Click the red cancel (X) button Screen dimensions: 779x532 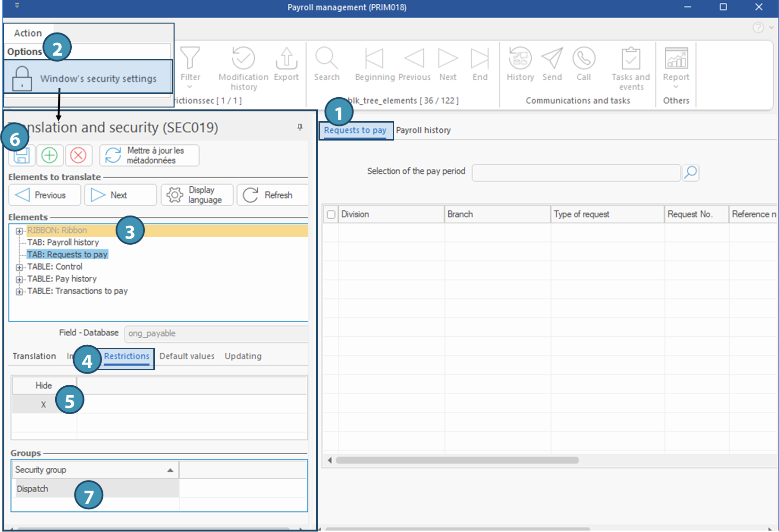tap(78, 155)
